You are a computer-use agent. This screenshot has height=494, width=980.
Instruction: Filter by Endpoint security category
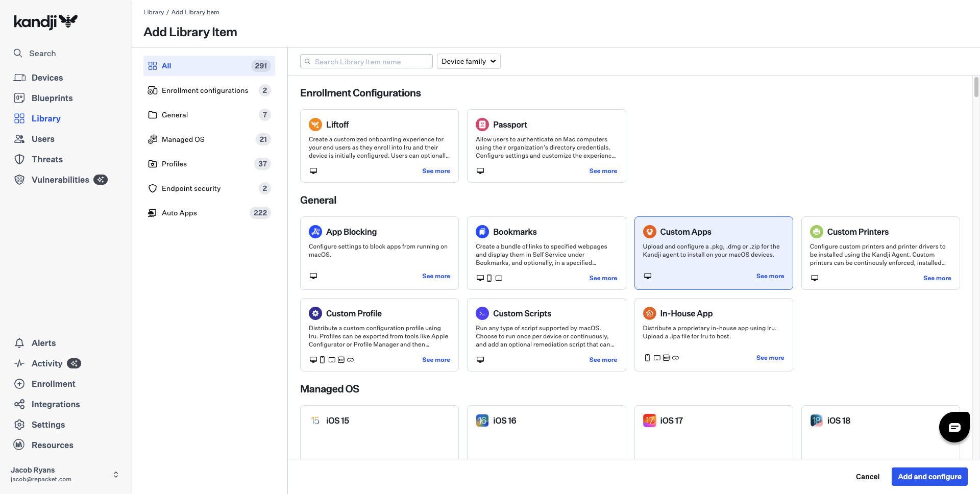(x=209, y=188)
